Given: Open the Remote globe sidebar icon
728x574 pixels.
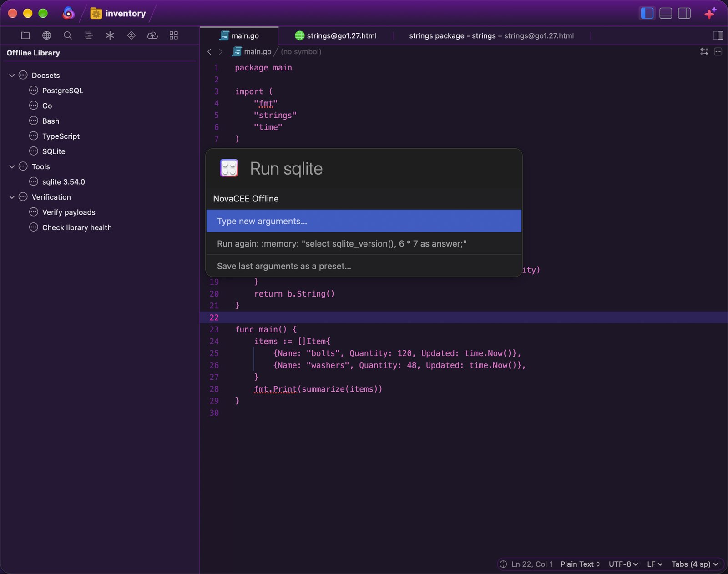Looking at the screenshot, I should point(46,35).
